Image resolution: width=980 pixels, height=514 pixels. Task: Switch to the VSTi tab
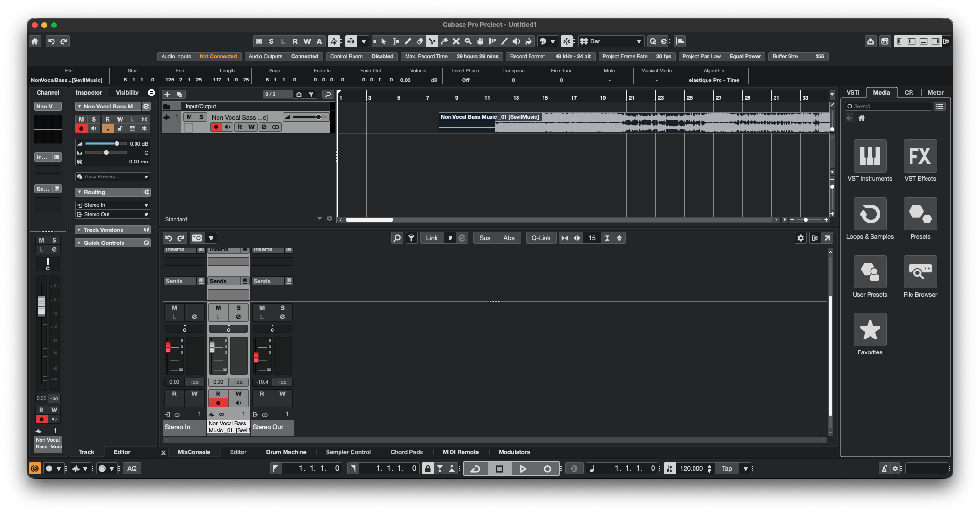[853, 93]
